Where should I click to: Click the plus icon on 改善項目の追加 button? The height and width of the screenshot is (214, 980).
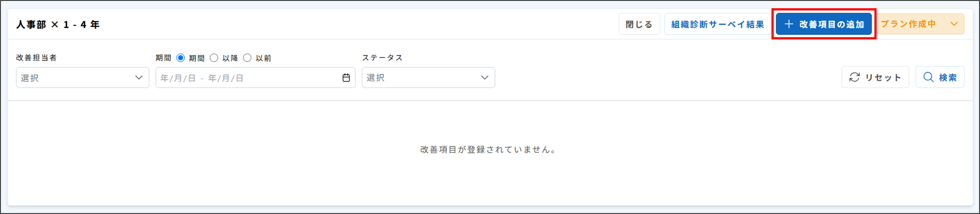pyautogui.click(x=788, y=24)
